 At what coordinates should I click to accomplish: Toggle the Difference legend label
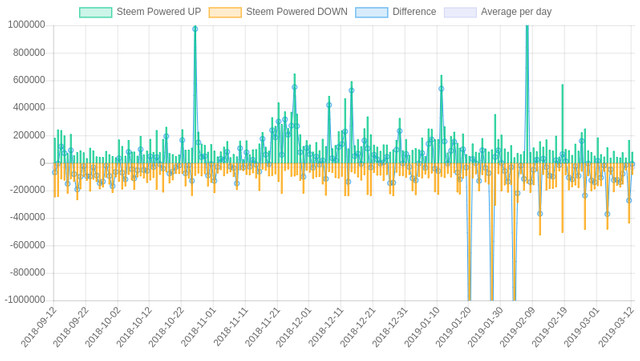point(414,12)
